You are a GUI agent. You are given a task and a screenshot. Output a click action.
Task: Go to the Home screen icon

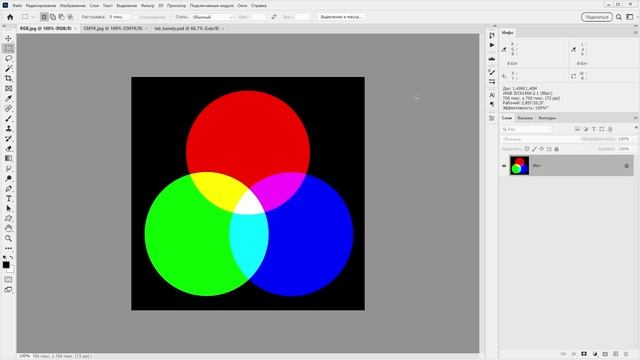pos(10,17)
